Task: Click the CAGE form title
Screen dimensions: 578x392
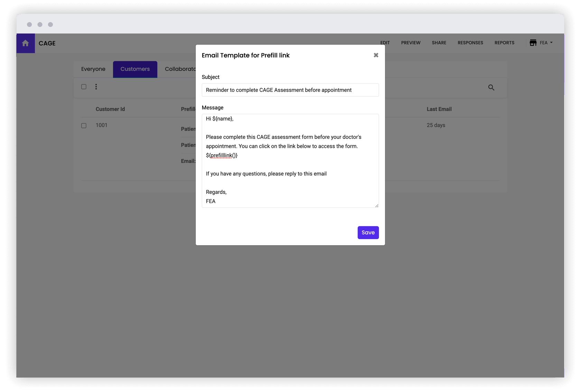Action: 47,43
